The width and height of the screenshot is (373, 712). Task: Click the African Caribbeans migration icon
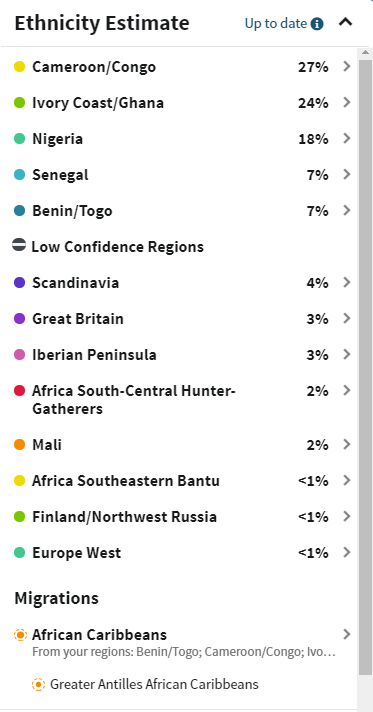click(20, 634)
